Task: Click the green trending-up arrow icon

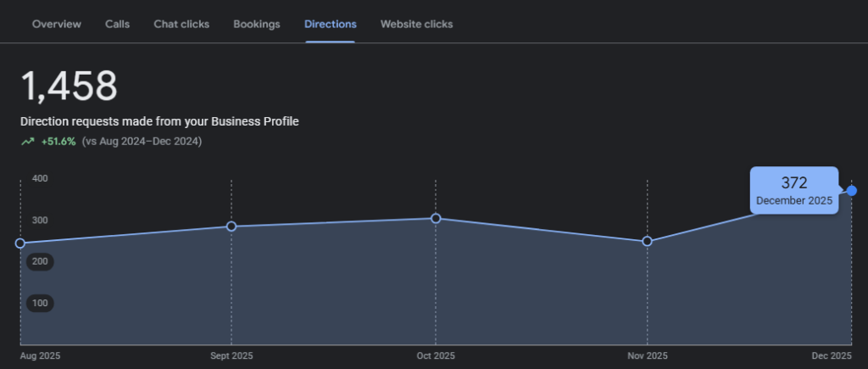Action: (28, 142)
